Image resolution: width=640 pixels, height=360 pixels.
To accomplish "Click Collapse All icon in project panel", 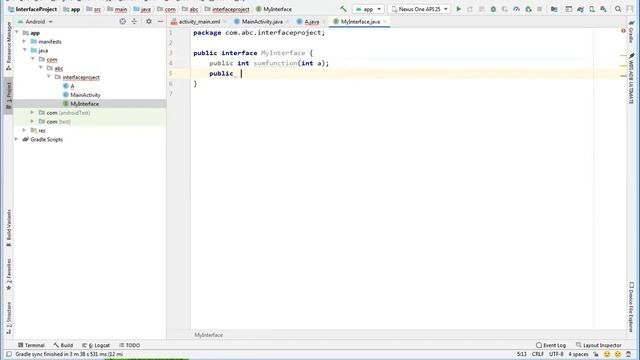I will [134, 21].
